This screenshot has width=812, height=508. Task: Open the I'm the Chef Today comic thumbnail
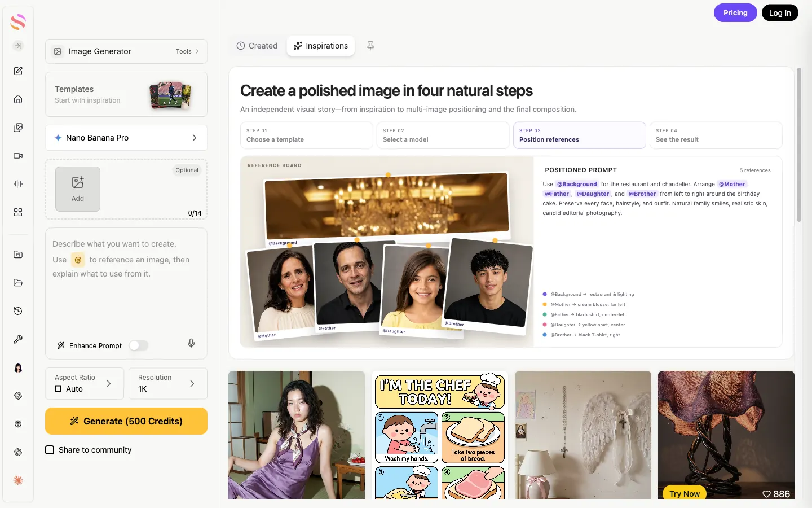tap(440, 435)
